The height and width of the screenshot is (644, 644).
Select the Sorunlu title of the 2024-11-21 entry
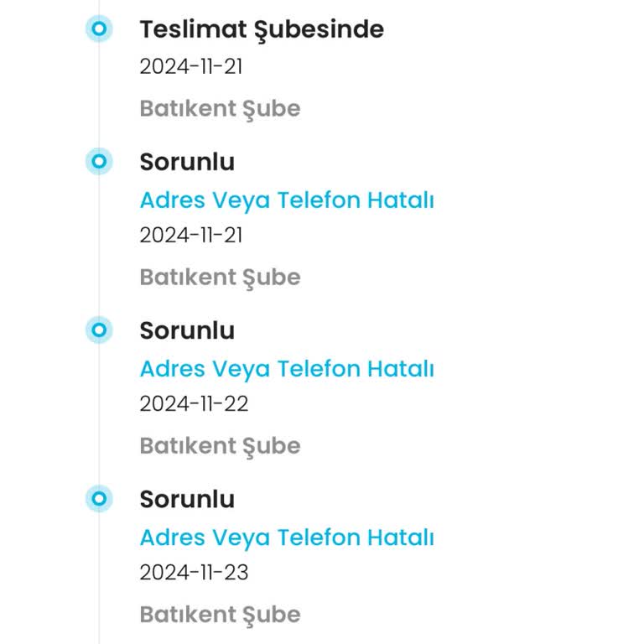pos(187,162)
